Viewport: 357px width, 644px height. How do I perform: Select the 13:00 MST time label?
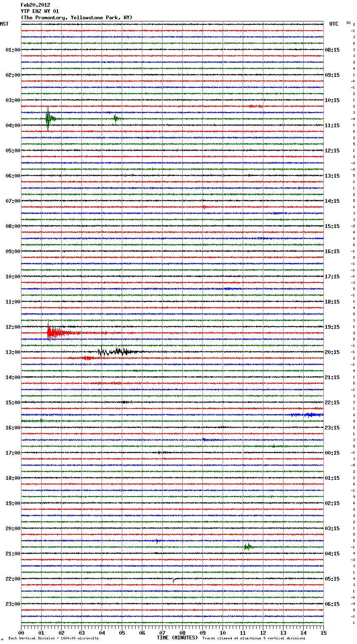point(13,352)
